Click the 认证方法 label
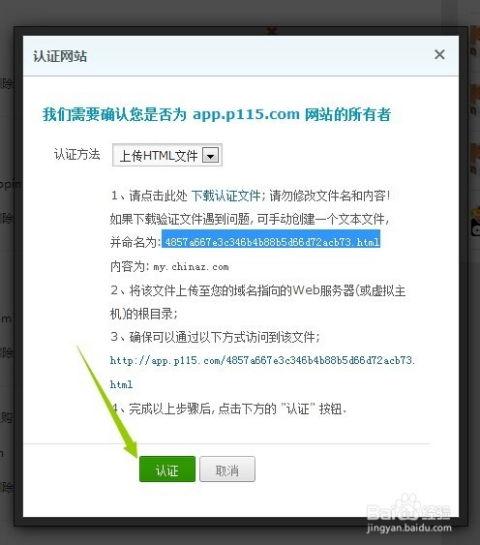480x545 pixels. 77,154
